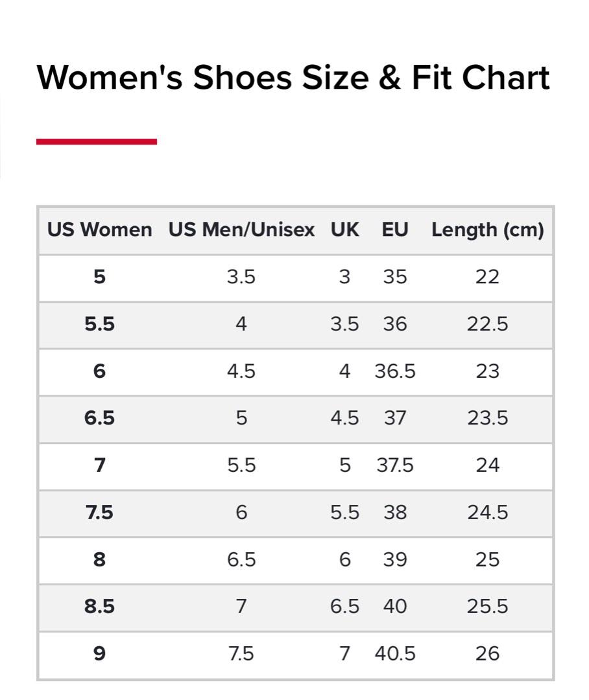Image resolution: width=589 pixels, height=700 pixels.
Task: Select the EU 39 cell
Action: (x=395, y=559)
